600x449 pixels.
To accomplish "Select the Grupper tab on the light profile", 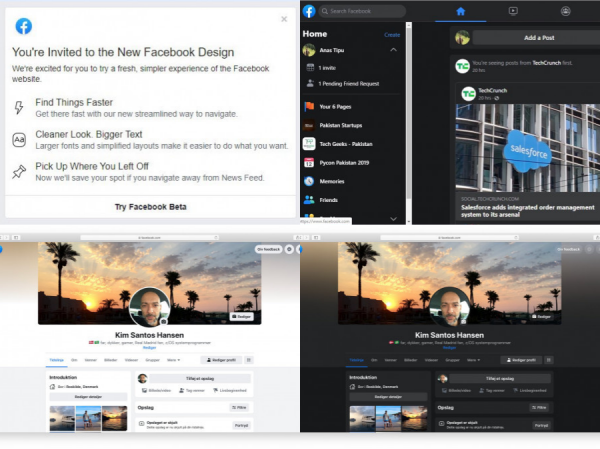I will pos(152,360).
